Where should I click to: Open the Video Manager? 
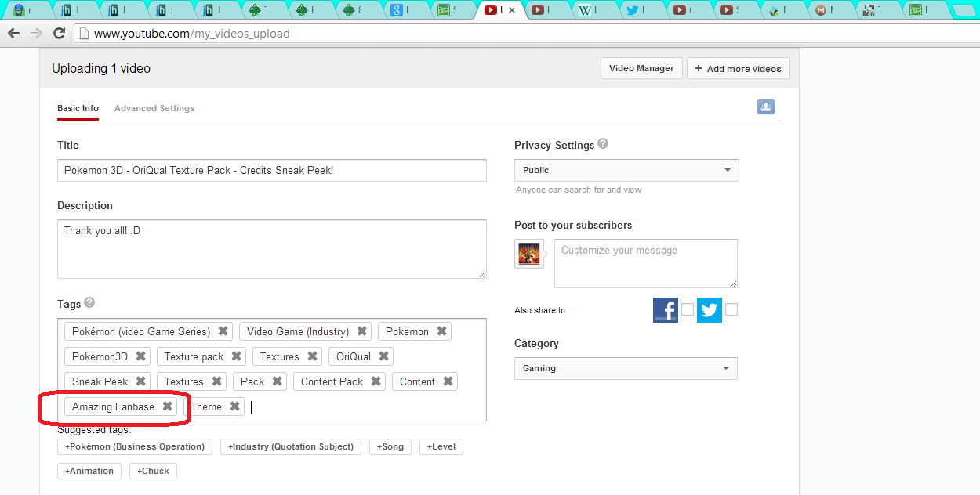[641, 68]
